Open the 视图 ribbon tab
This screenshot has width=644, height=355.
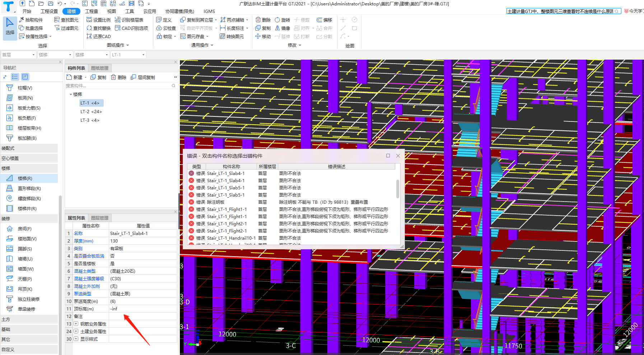(x=112, y=11)
